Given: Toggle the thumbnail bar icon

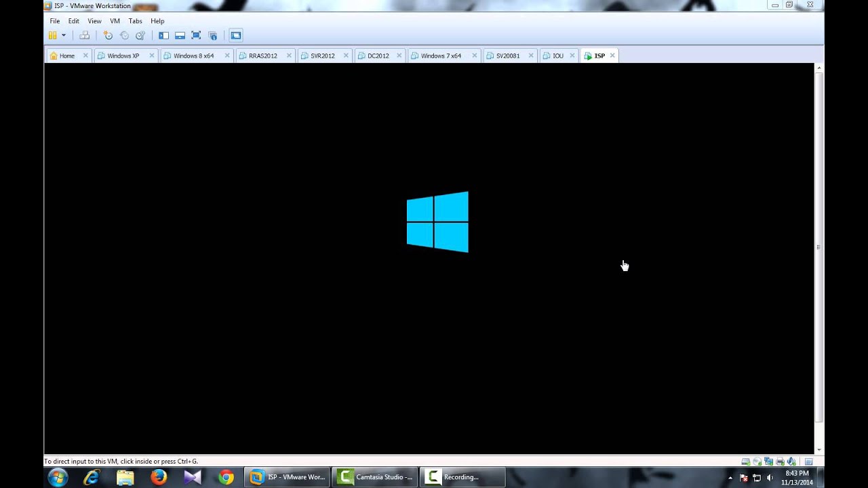Looking at the screenshot, I should [x=180, y=35].
